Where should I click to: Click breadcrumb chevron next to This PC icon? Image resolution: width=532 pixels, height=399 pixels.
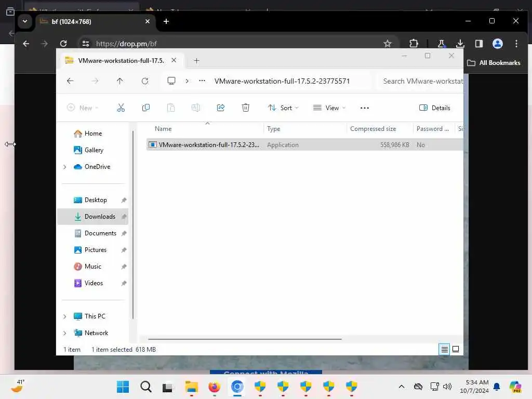[187, 81]
